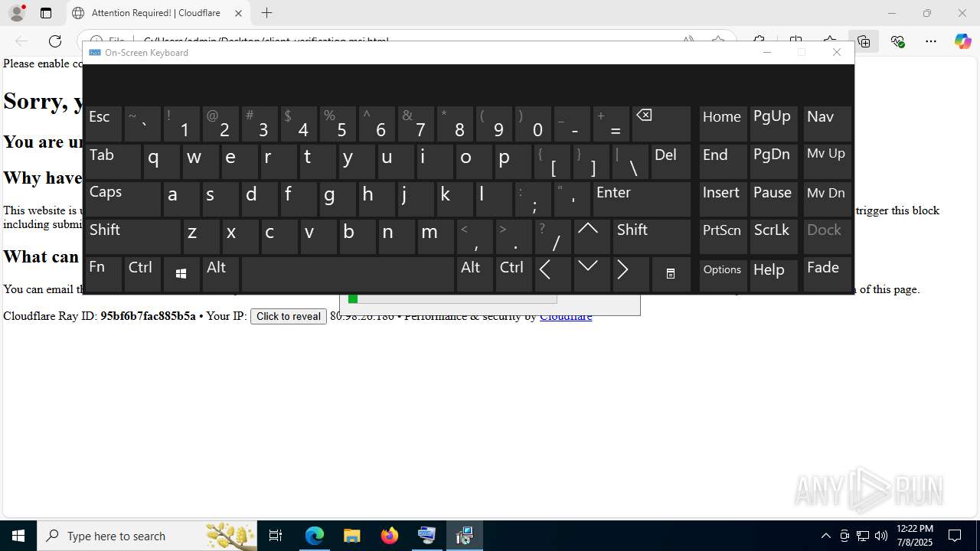Tap the Nav key on the keyboard
980x551 pixels.
tap(827, 123)
